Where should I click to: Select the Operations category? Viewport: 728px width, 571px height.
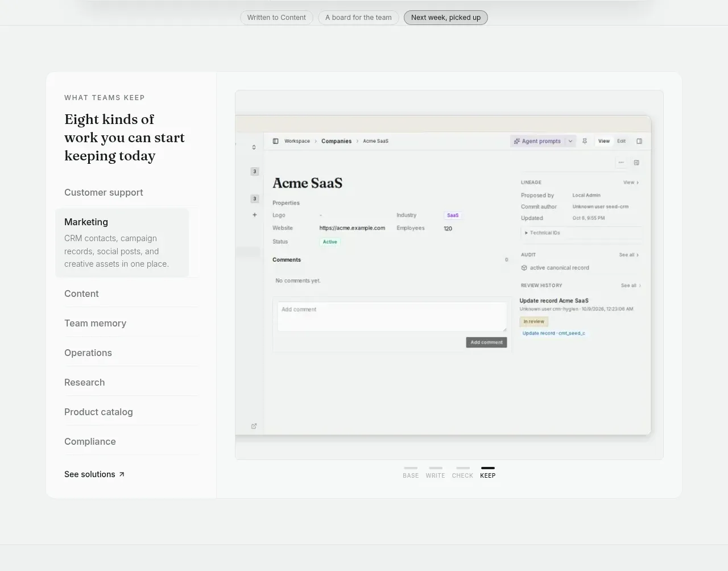pyautogui.click(x=132, y=353)
